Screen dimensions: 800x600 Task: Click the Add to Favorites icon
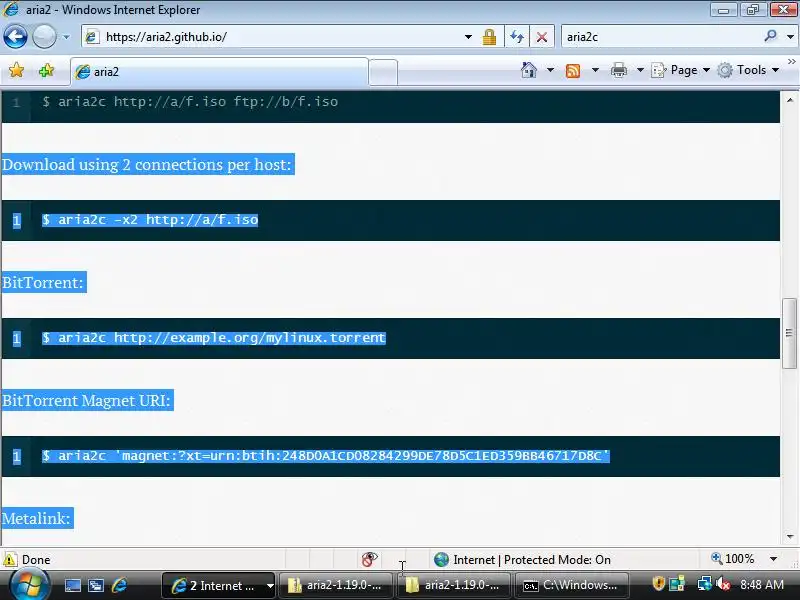tap(46, 70)
